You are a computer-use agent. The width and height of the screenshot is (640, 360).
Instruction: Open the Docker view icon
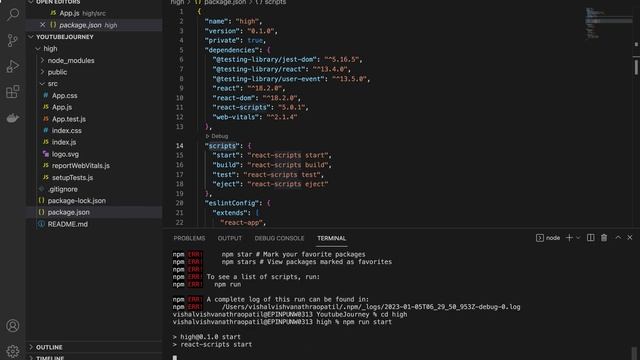coord(13,118)
